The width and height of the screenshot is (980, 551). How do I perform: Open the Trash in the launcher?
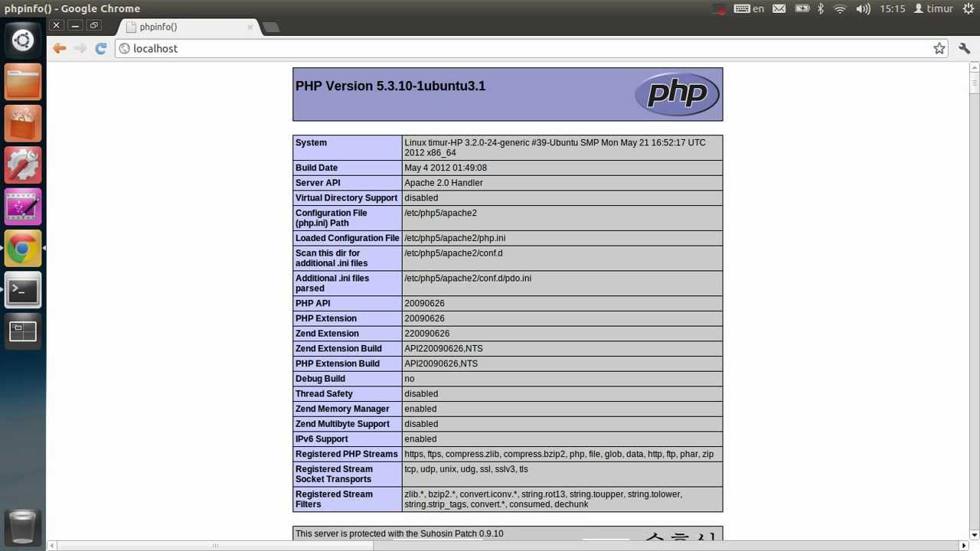click(x=23, y=527)
